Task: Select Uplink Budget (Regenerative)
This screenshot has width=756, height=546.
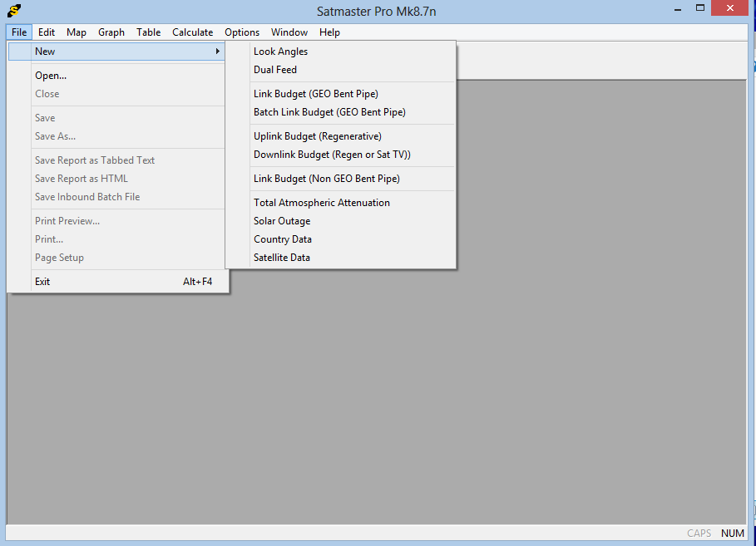Action: tap(340, 136)
